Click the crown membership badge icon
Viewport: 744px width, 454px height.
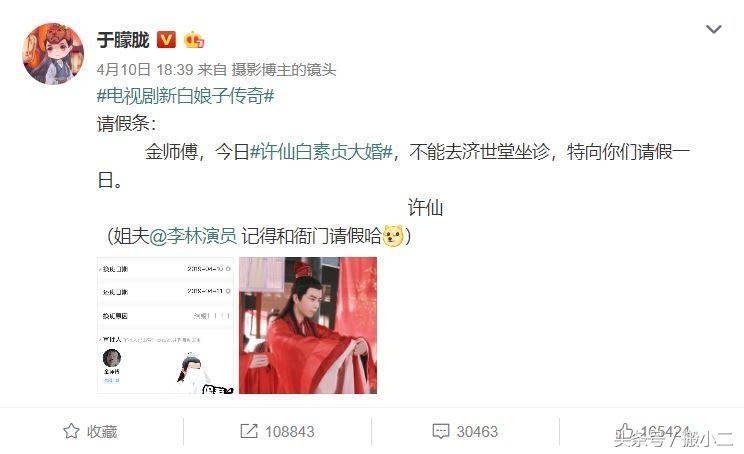coord(194,40)
